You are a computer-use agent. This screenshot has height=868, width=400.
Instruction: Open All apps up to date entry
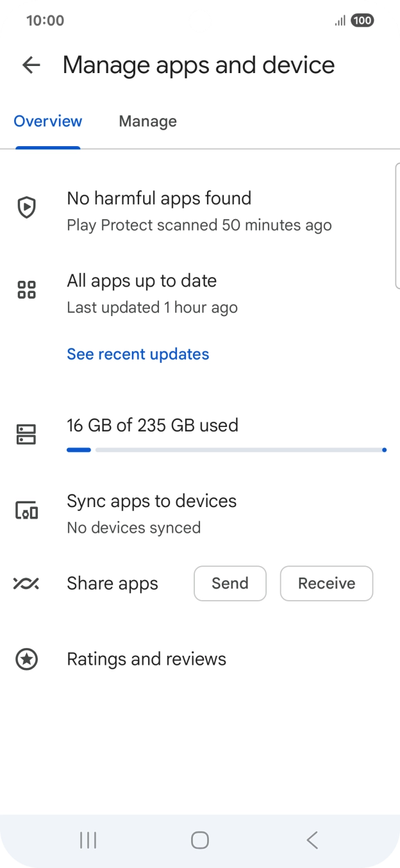click(152, 293)
